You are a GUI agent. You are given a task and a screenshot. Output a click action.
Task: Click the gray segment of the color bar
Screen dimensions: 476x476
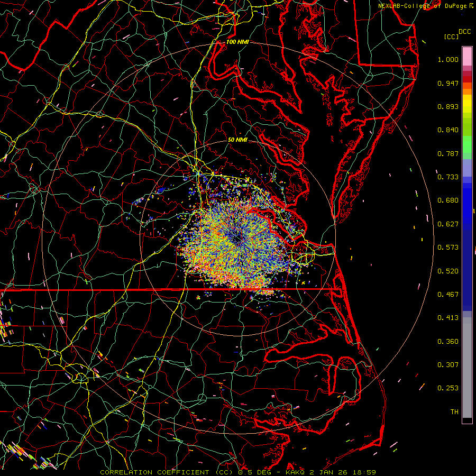pyautogui.click(x=467, y=368)
